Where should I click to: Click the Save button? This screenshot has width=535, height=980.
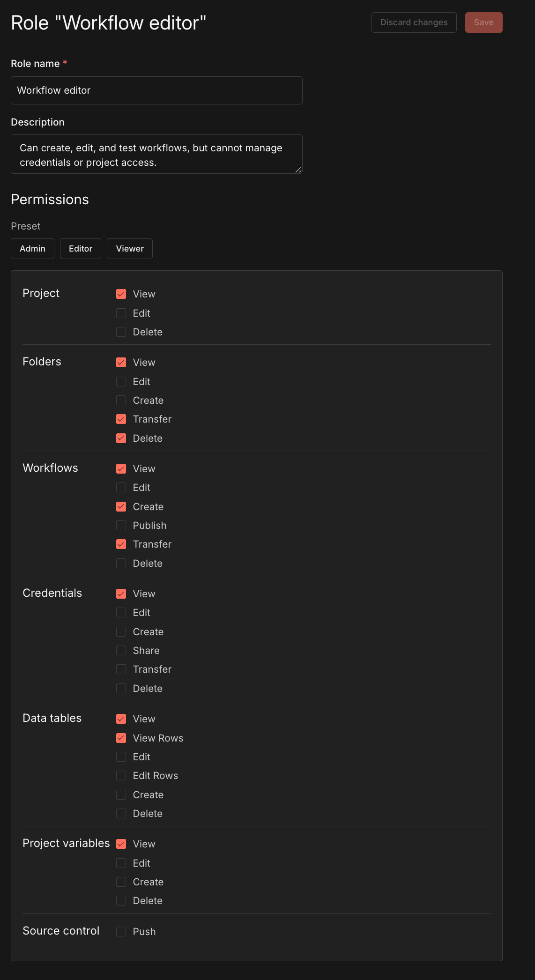pos(483,22)
